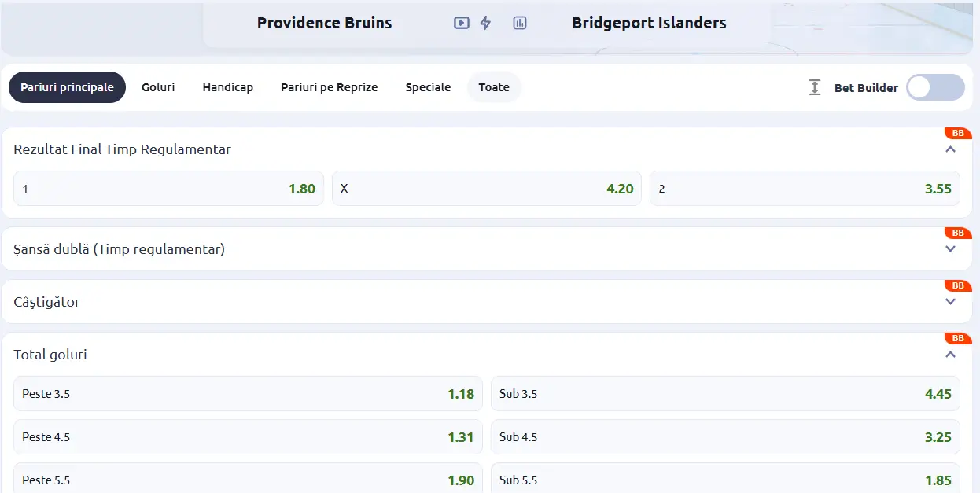Switch to the Goluri tab
This screenshot has height=493, width=980.
158,87
